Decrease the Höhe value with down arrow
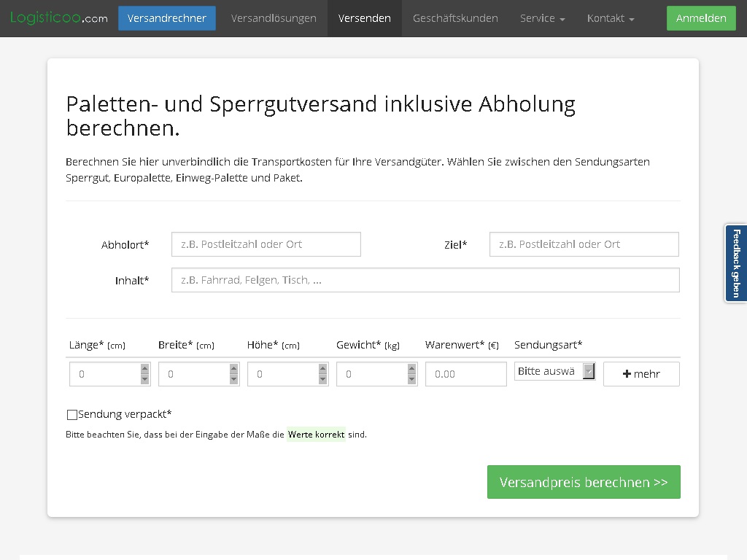Screen dimensions: 747x560 [x=322, y=379]
